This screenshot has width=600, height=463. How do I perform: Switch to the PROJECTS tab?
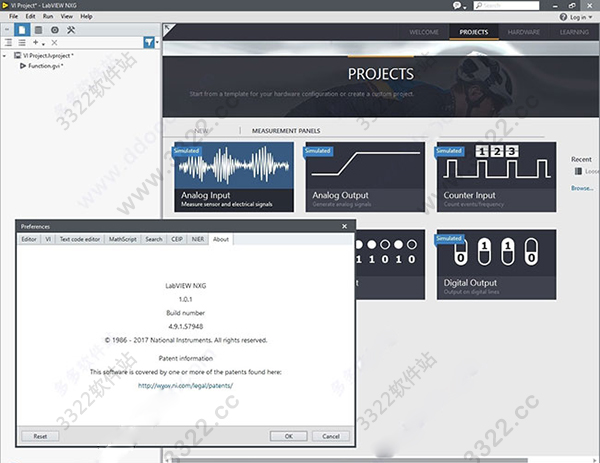tap(474, 32)
